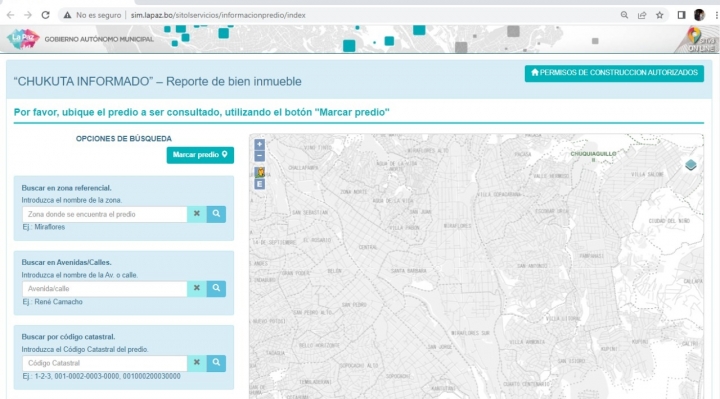Select the map E button
The image size is (720, 399).
pyautogui.click(x=260, y=184)
